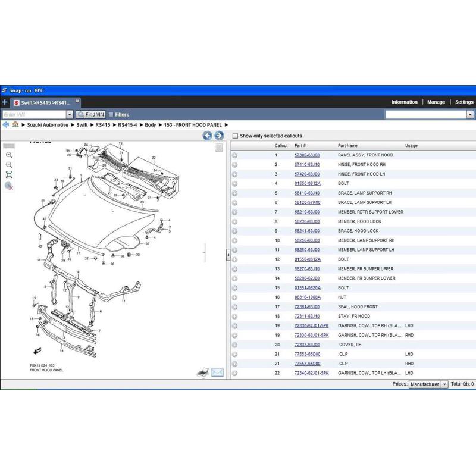The image size is (476, 476).
Task: Open a new tab with the plus icon
Action: tap(5, 102)
